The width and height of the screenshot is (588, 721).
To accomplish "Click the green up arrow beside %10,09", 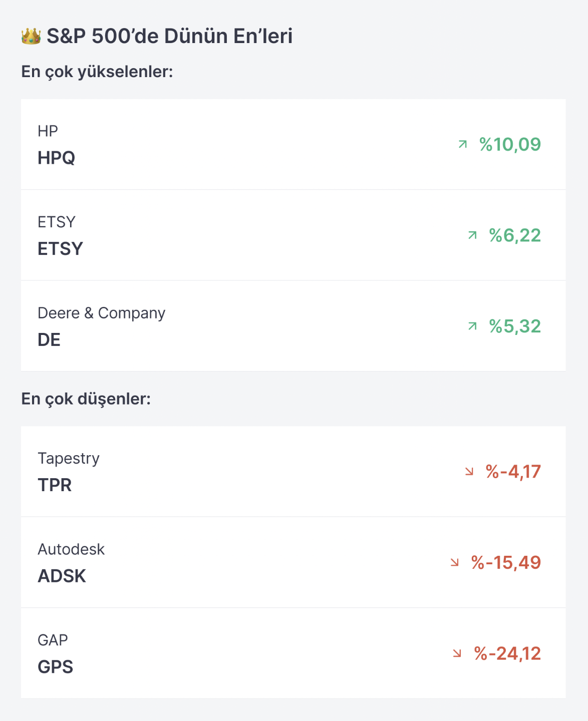I will 463,144.
